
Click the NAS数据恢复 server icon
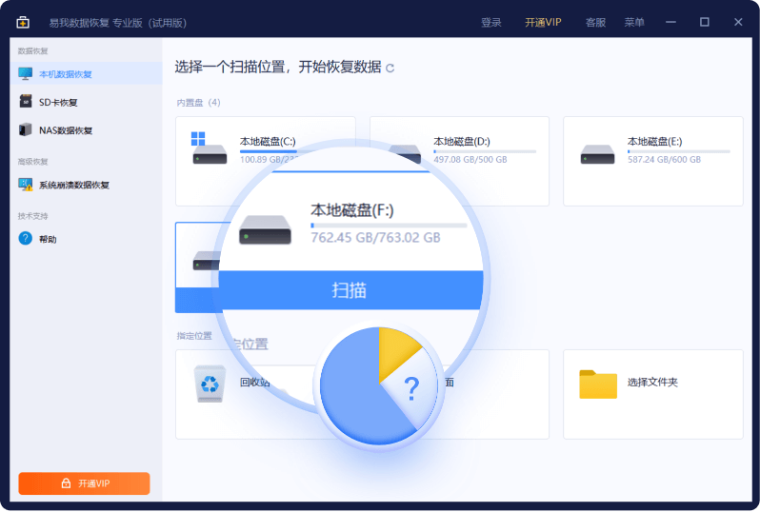coord(26,130)
